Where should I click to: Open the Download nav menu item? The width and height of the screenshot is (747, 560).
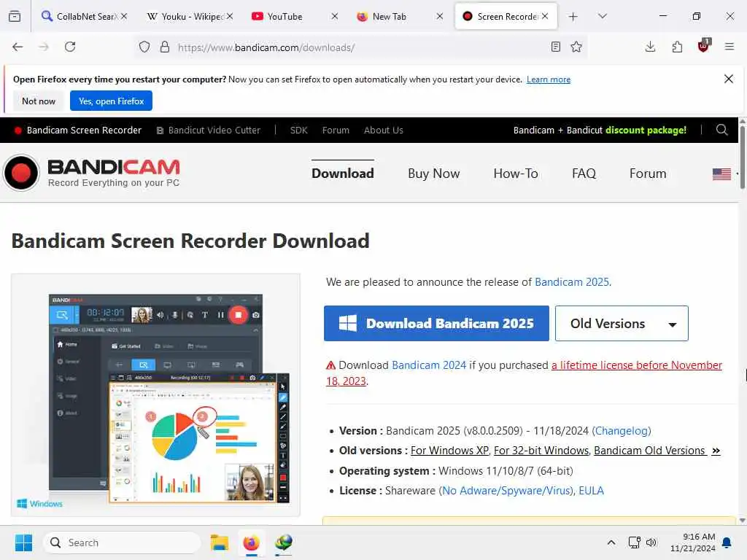(x=343, y=174)
